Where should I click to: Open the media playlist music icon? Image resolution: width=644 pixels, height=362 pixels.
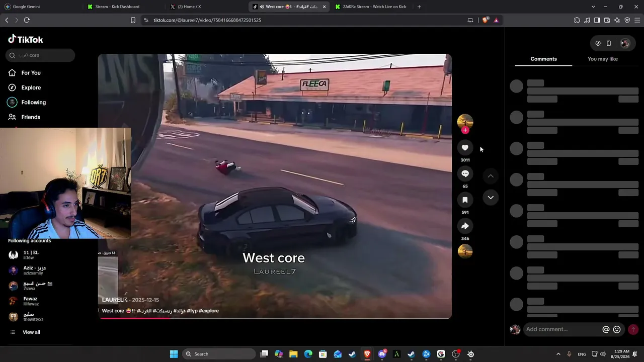pyautogui.click(x=587, y=20)
